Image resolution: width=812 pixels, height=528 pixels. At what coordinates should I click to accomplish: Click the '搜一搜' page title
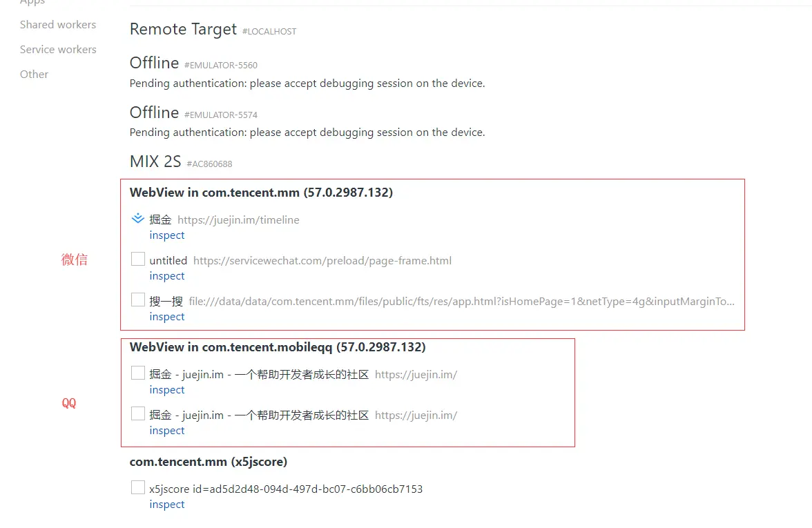(166, 301)
